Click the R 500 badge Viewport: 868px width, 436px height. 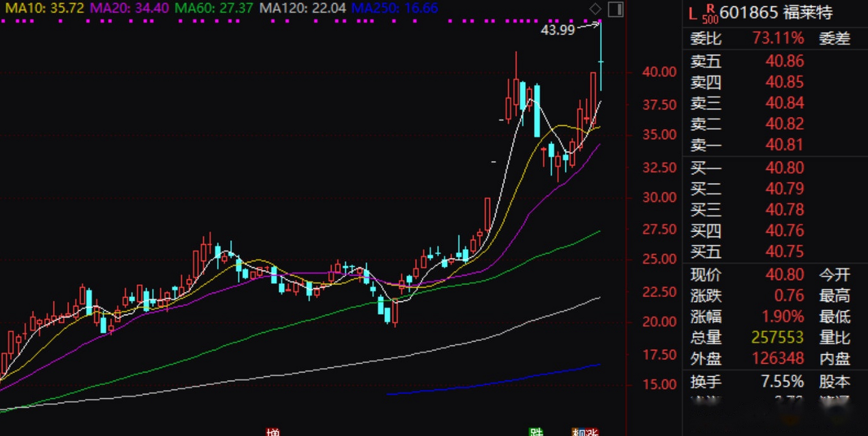710,14
